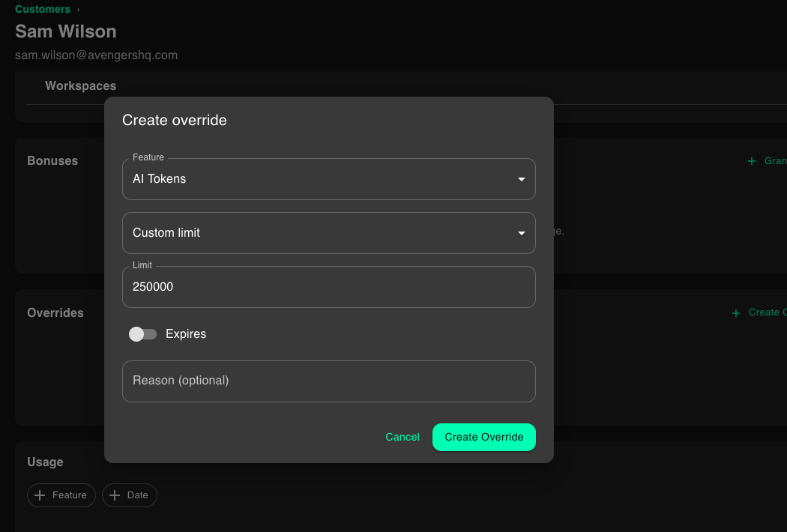Click the plus icon beside Grant in Bonuses
This screenshot has width=787, height=532.
(x=750, y=160)
